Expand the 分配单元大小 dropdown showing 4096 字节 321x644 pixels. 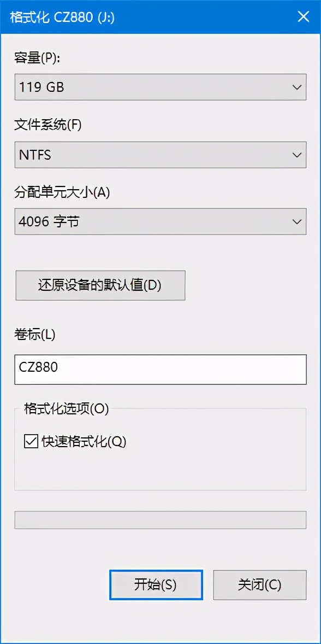[x=160, y=221]
